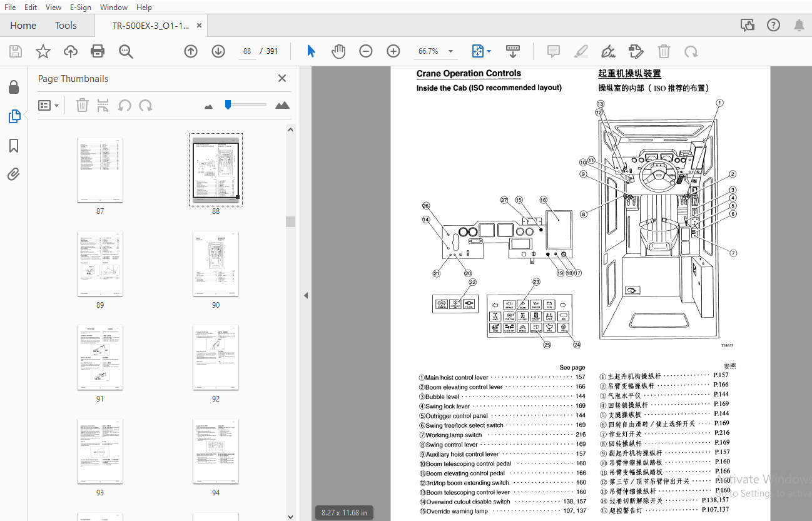The image size is (812, 521).
Task: Open the View menu
Action: pos(54,8)
